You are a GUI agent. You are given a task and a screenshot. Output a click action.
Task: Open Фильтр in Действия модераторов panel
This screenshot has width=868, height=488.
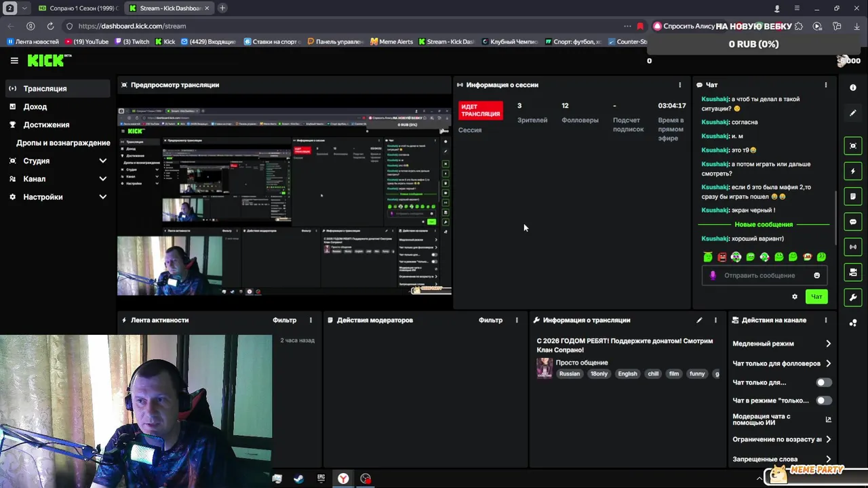click(490, 320)
